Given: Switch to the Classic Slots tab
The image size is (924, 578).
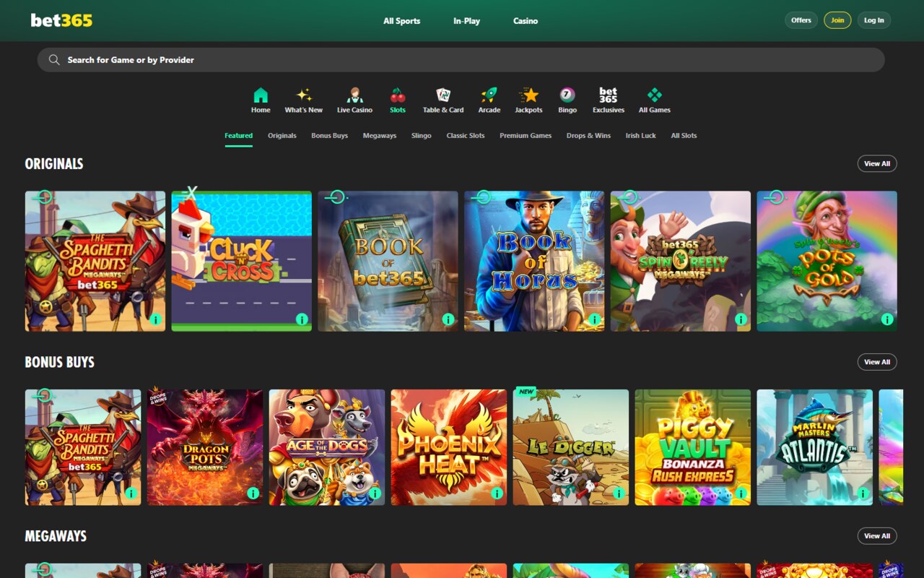Looking at the screenshot, I should pos(466,136).
